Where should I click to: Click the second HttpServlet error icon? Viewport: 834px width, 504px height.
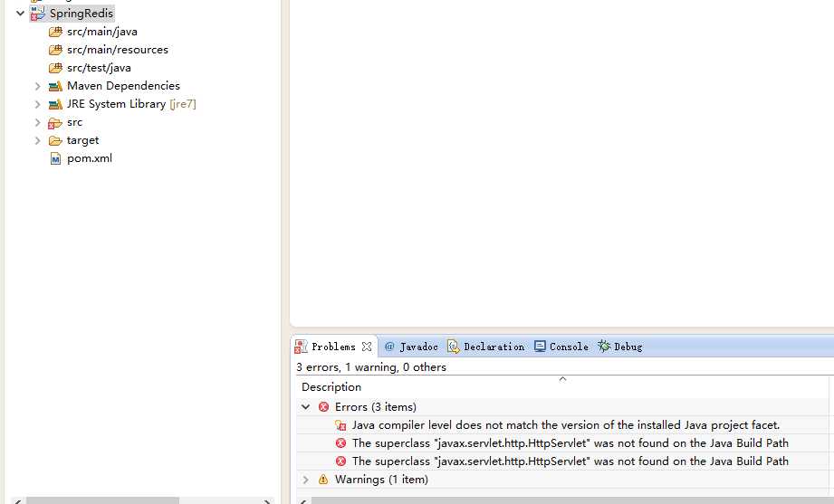[x=341, y=461]
